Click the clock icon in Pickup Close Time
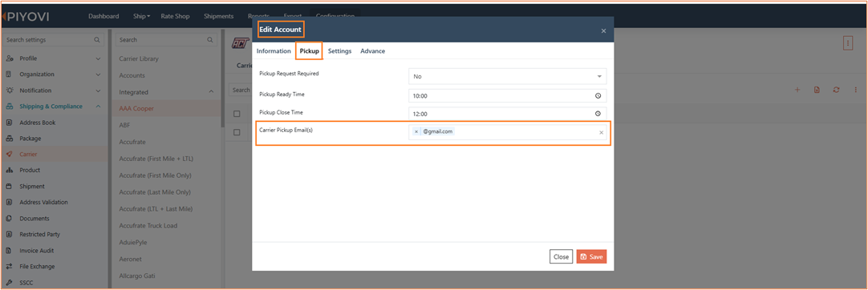The width and height of the screenshot is (868, 290). (x=598, y=115)
